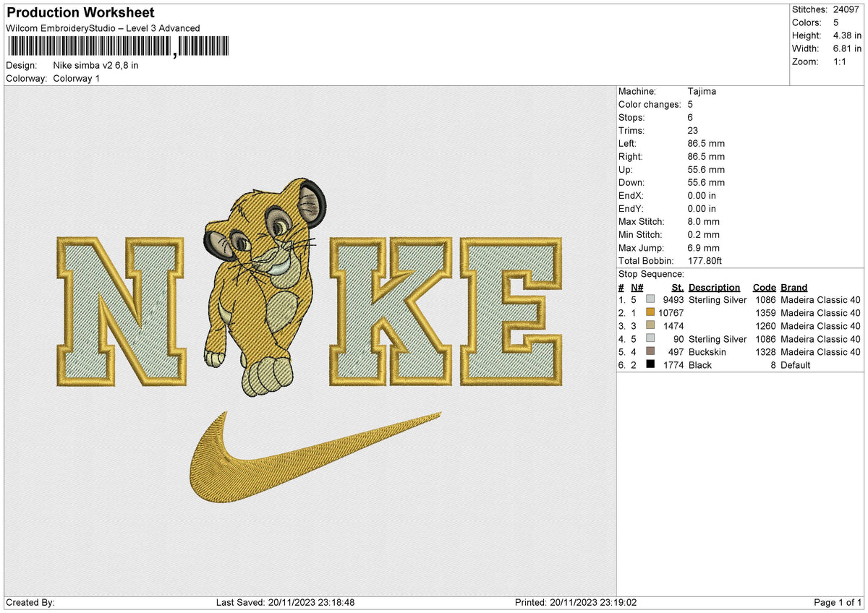The width and height of the screenshot is (868, 613).
Task: Select the Machine field showing Tajima
Action: pyautogui.click(x=700, y=91)
